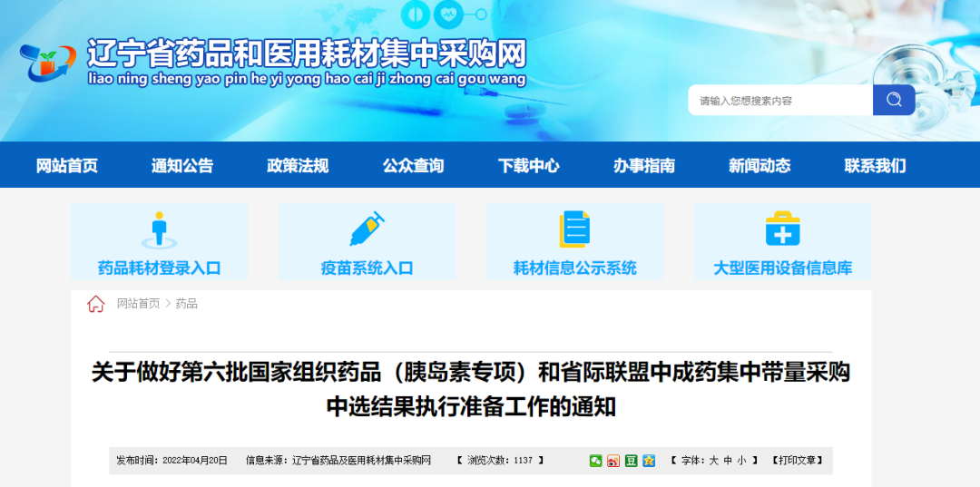The image size is (980, 487).
Task: Click the red home breadcrumb icon
Action: pos(95,304)
